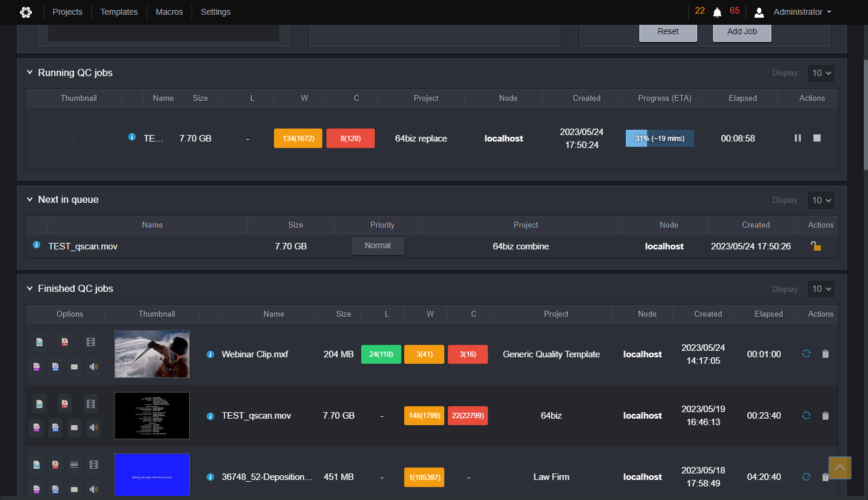Pause the running TE... QC job
Screen dimensions: 868x500
tap(798, 138)
